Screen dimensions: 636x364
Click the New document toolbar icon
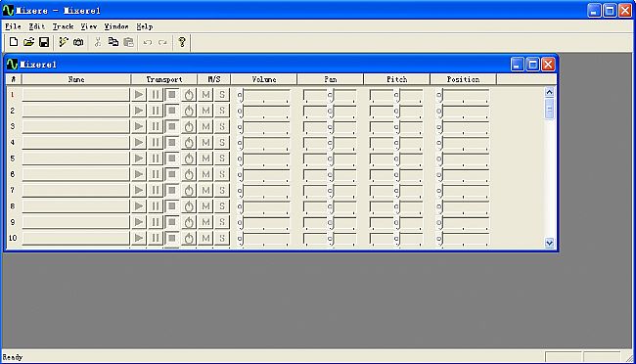pos(14,42)
